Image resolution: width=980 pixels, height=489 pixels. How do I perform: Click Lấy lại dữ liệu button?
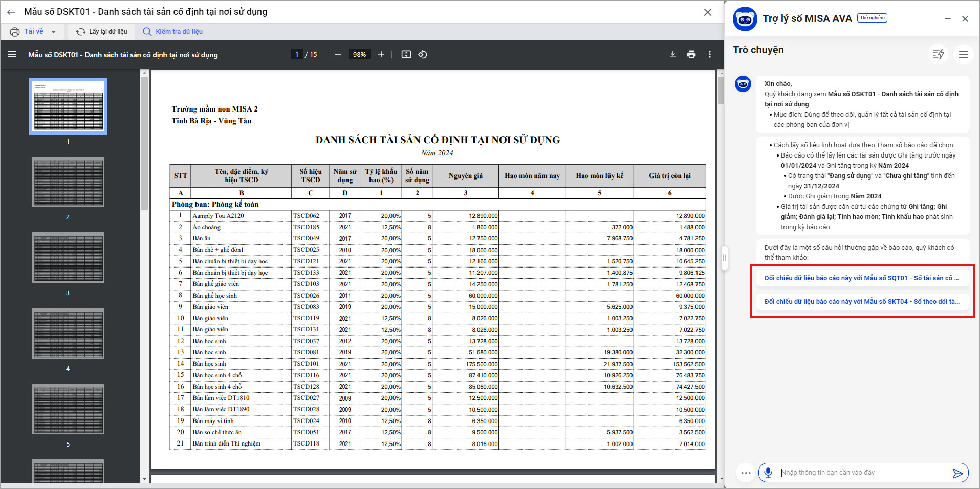tap(102, 32)
